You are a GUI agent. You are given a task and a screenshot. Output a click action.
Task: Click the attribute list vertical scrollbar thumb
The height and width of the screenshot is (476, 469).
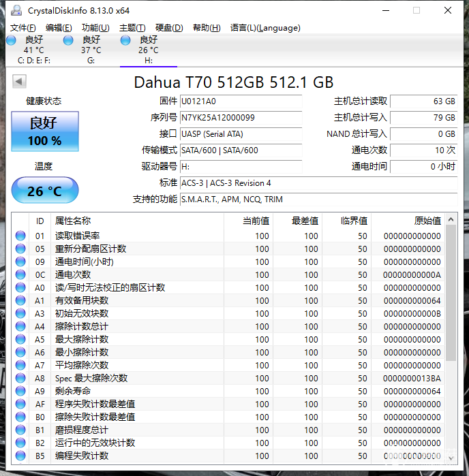pyautogui.click(x=451, y=293)
